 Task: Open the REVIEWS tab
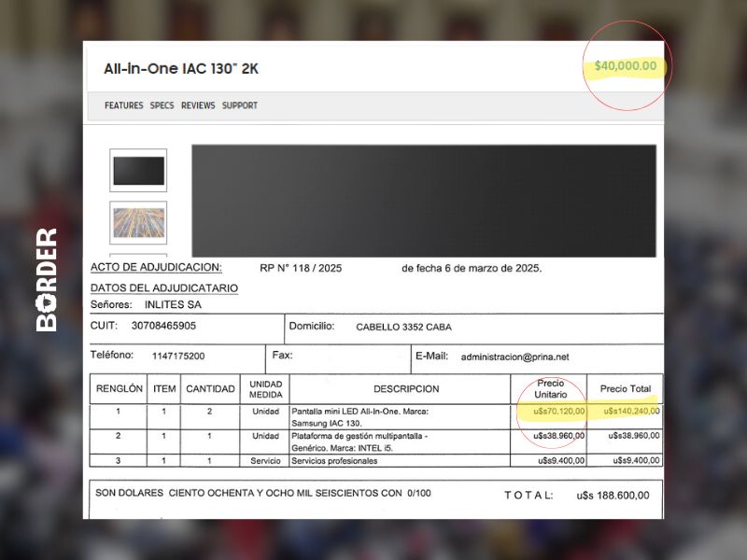pyautogui.click(x=198, y=105)
